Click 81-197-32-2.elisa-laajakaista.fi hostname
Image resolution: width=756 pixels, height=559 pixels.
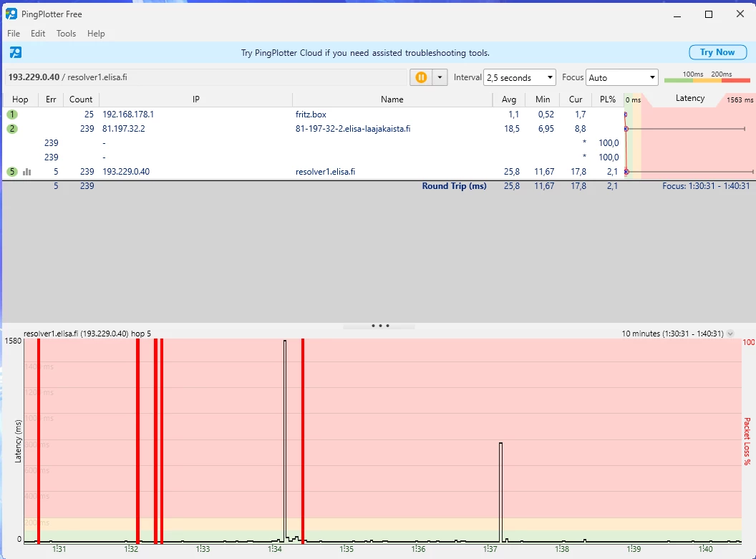click(353, 129)
